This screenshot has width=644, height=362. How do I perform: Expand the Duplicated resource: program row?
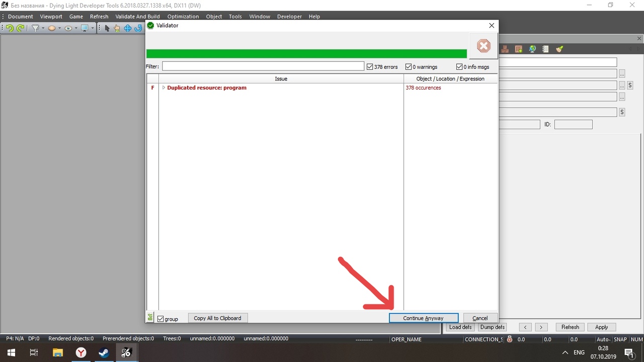click(164, 88)
